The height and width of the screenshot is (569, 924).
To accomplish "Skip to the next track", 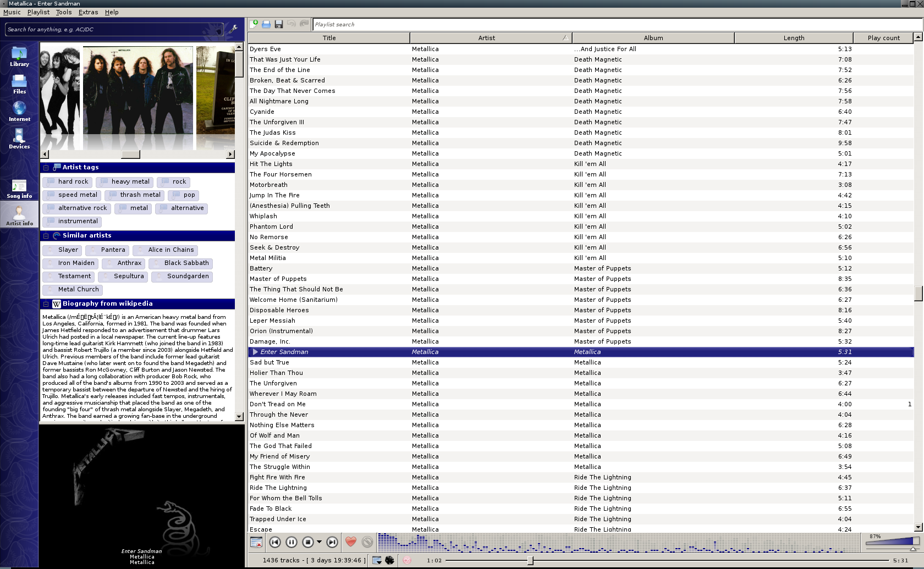I will tap(332, 542).
